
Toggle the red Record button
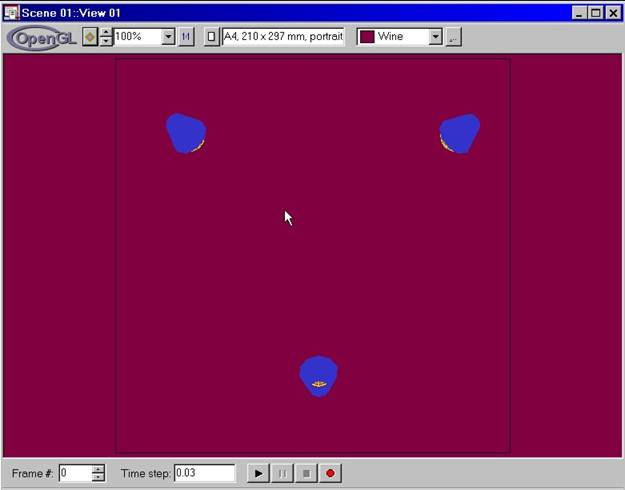(x=329, y=473)
